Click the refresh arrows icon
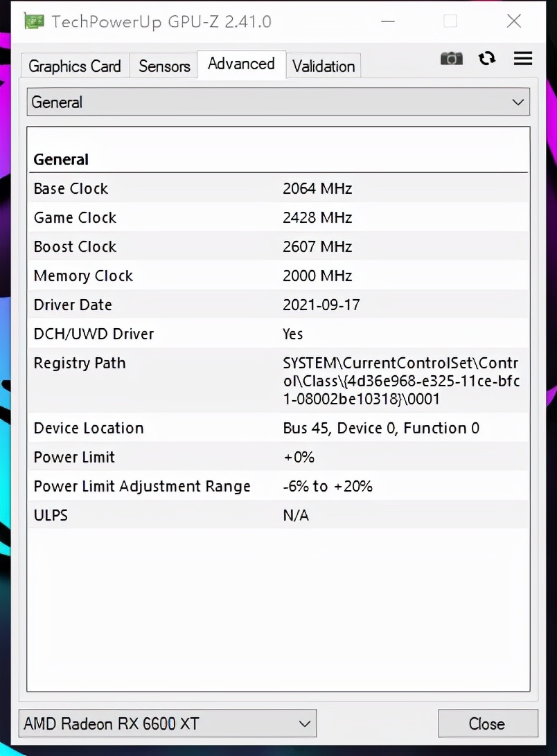Image resolution: width=557 pixels, height=756 pixels. pos(486,59)
